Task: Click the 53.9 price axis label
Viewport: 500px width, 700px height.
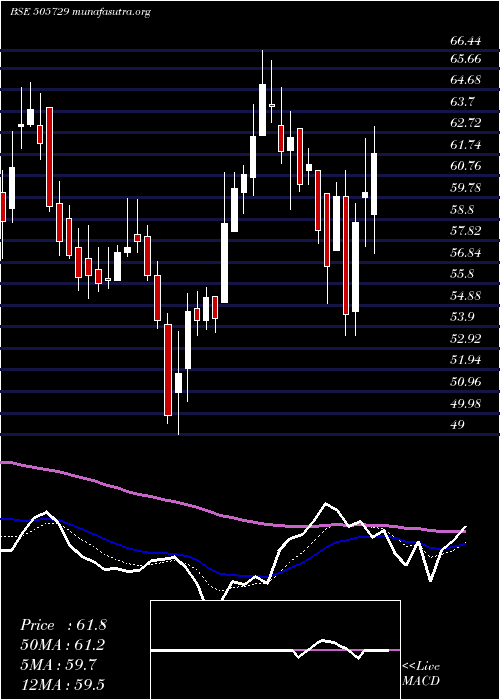Action: [462, 317]
